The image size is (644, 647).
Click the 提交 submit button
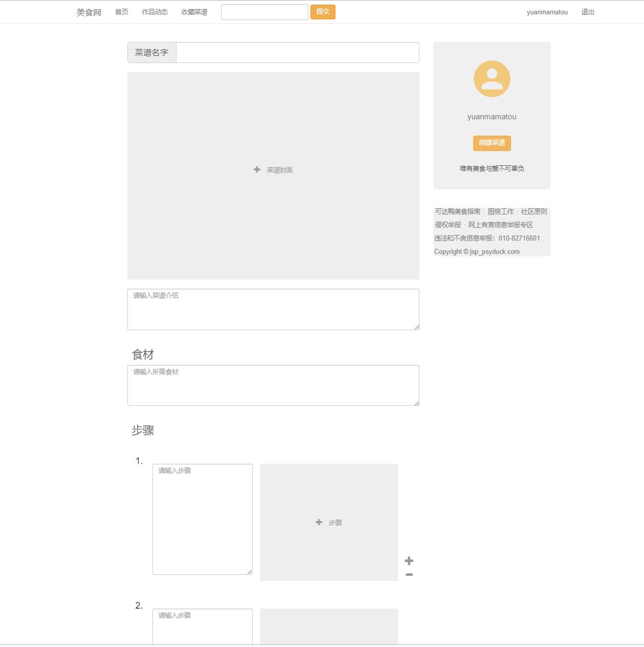click(323, 11)
